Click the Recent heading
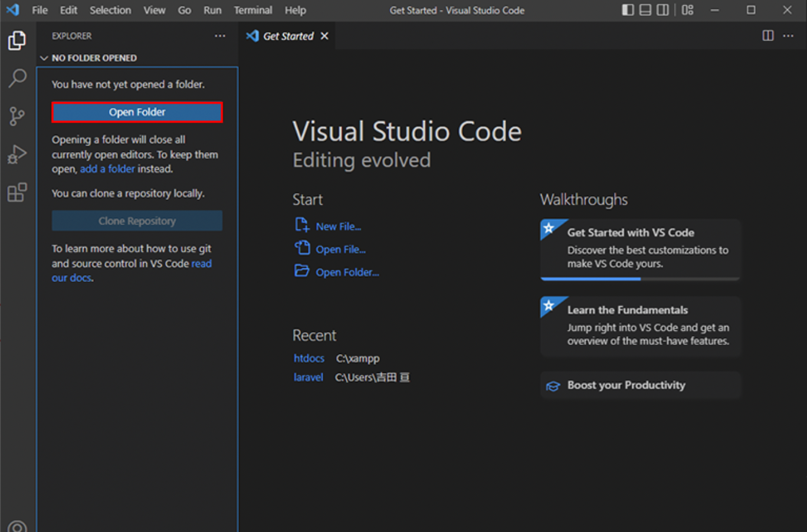The image size is (807, 532). [314, 336]
